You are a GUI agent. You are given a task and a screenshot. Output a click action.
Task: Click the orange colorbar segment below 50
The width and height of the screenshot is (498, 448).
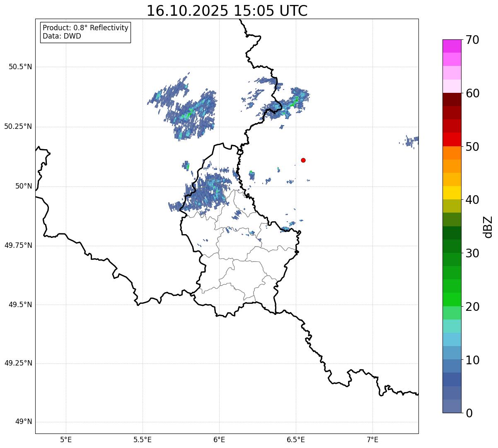452,153
